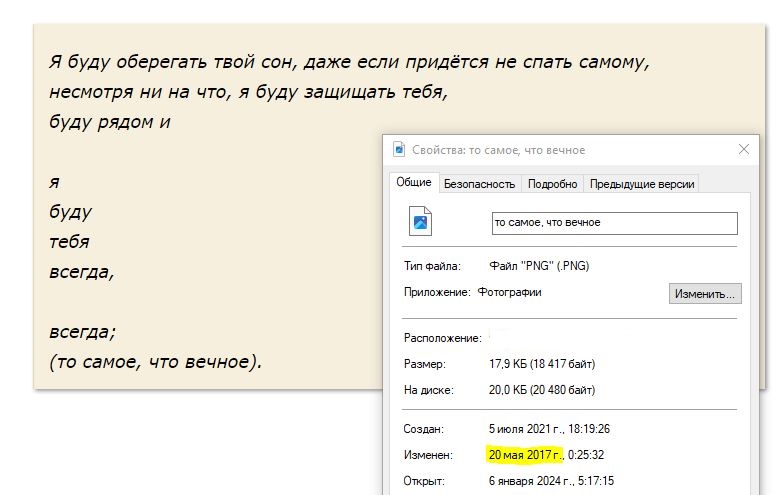The width and height of the screenshot is (777, 495).
Task: Click the application value Фотографии
Action: pyautogui.click(x=509, y=292)
